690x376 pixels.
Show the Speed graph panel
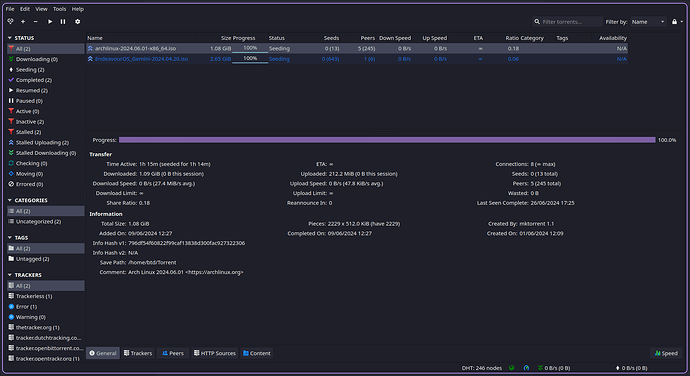click(x=666, y=353)
